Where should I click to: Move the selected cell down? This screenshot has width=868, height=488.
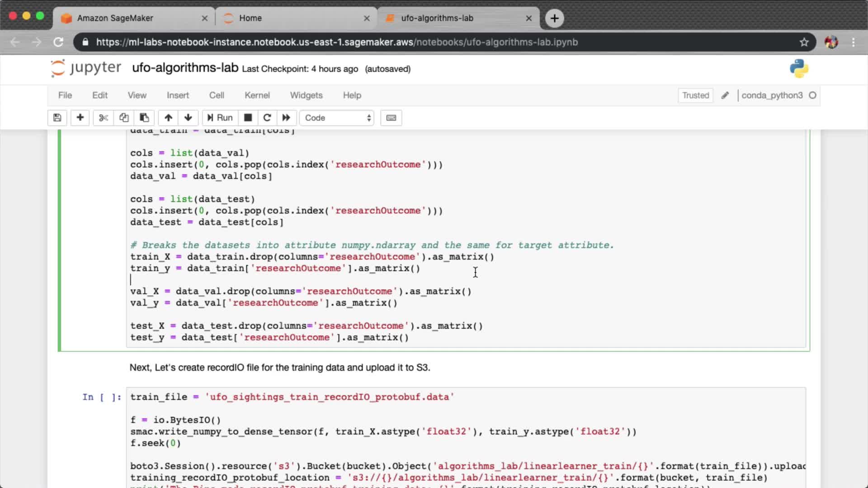(x=188, y=118)
